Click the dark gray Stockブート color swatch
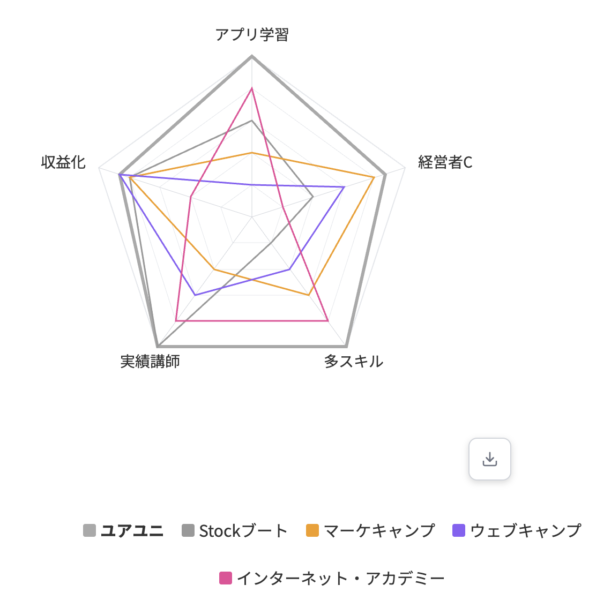The image size is (611, 600). (188, 531)
